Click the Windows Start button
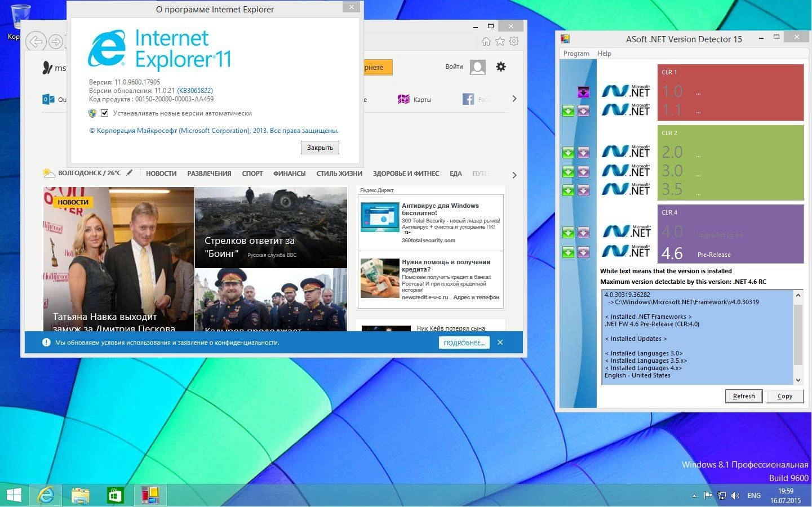The width and height of the screenshot is (812, 507). coord(14,495)
